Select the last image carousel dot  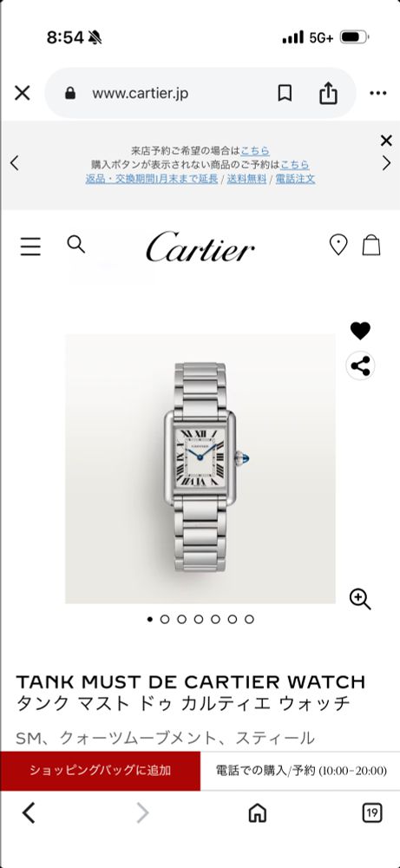click(x=250, y=620)
